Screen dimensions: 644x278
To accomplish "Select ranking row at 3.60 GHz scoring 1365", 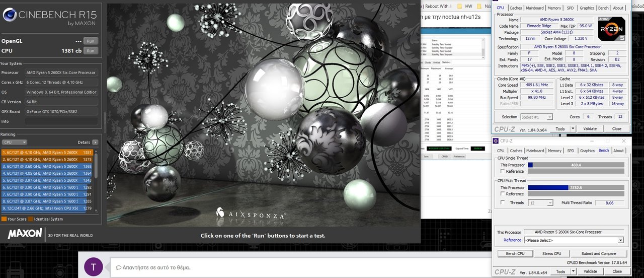I will 47,166.
